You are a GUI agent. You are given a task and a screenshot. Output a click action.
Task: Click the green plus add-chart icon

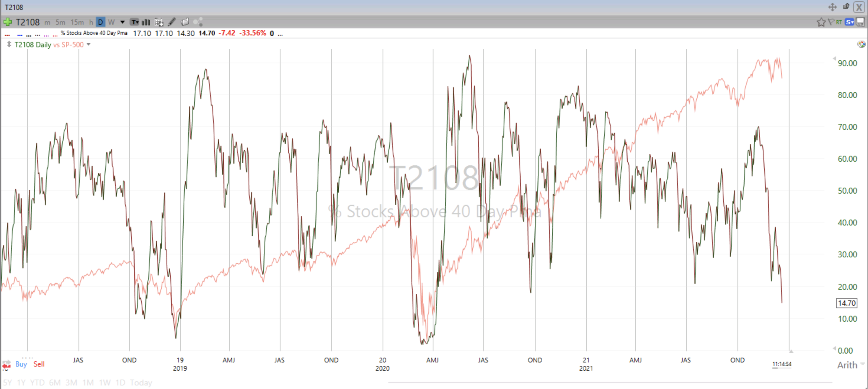(7, 22)
